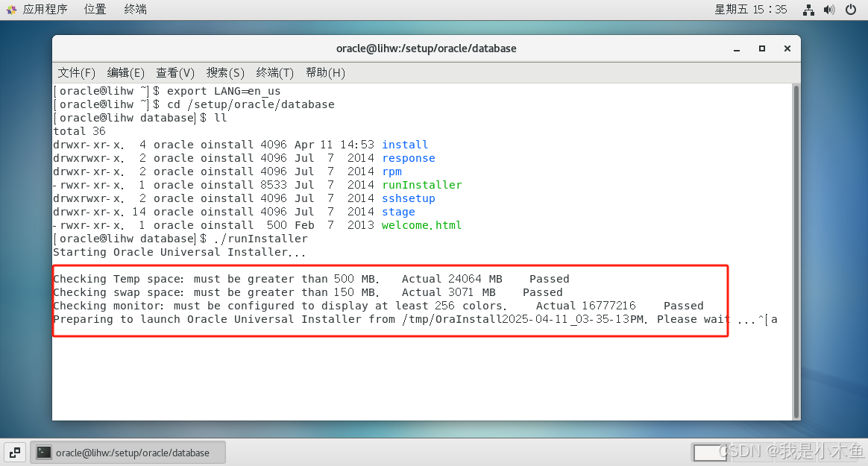This screenshot has height=466, width=868.
Task: Click the terminal taskbar entry oracle@lihw
Action: (128, 453)
